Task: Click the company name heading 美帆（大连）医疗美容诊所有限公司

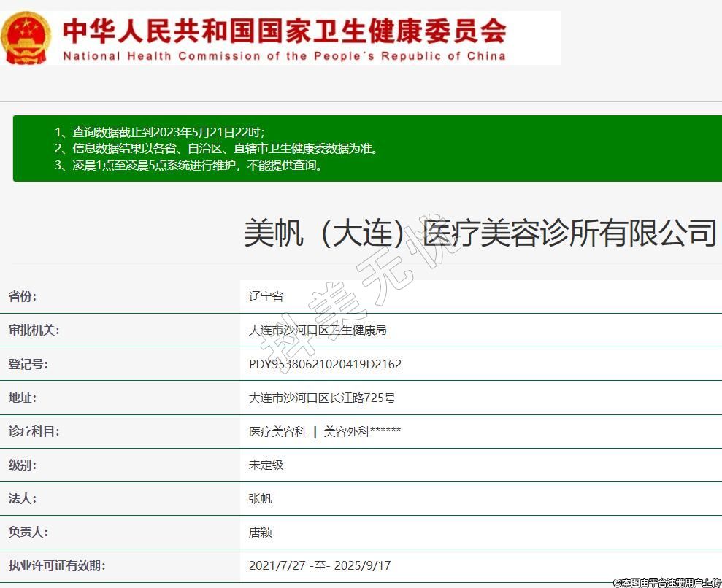Action: point(480,233)
